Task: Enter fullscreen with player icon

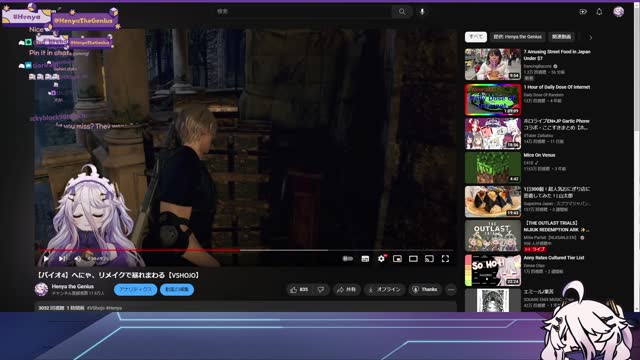Action: coord(445,259)
